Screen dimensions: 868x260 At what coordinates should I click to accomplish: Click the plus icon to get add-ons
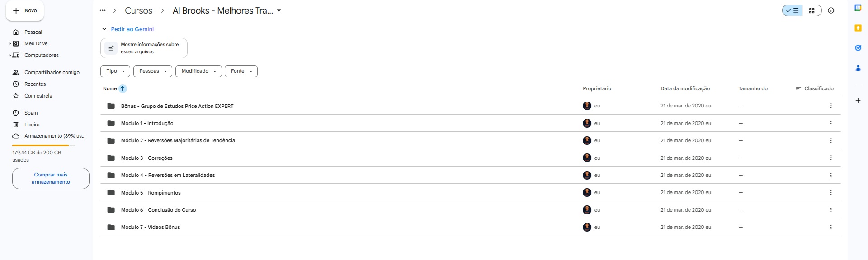pyautogui.click(x=858, y=101)
